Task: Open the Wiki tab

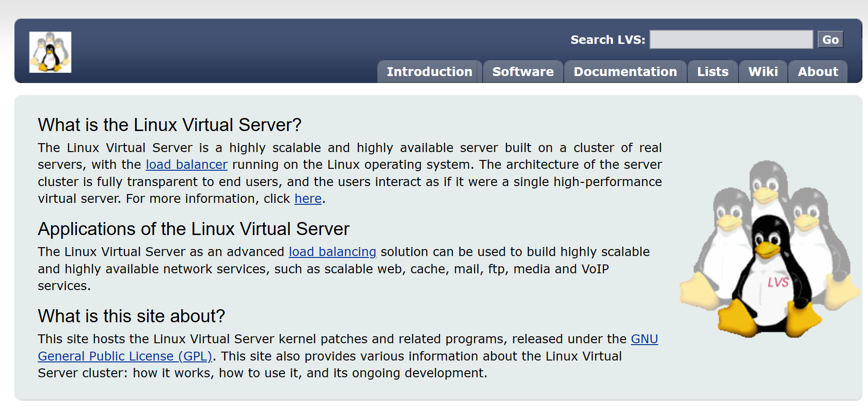Action: click(763, 72)
